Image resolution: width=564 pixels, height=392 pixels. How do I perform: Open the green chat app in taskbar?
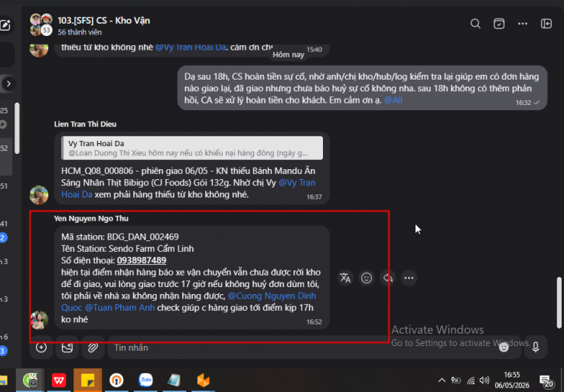(31, 380)
